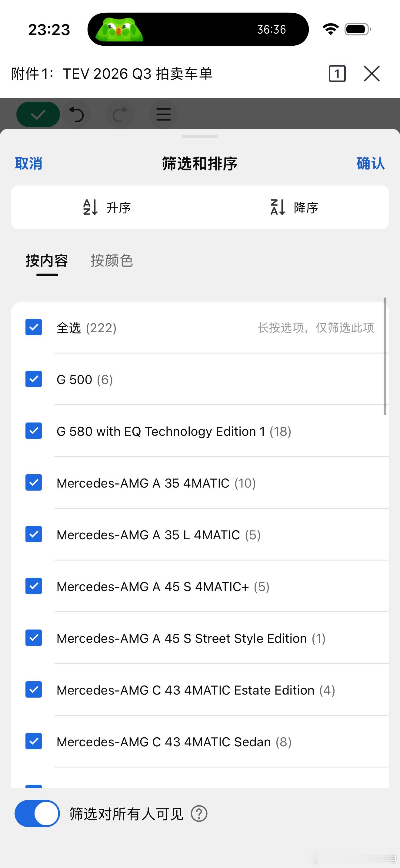Tap 确认 to apply the filter
The width and height of the screenshot is (400, 868).
point(371,163)
